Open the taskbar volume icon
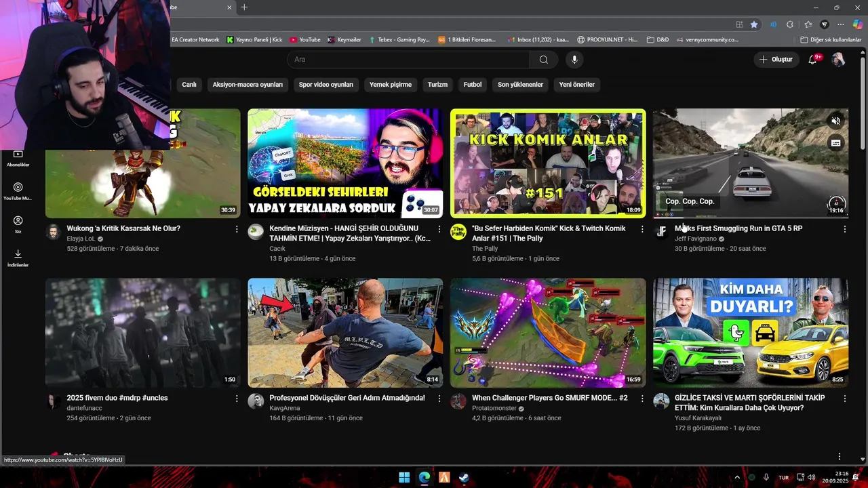Viewport: 868px width, 488px height. 812,478
